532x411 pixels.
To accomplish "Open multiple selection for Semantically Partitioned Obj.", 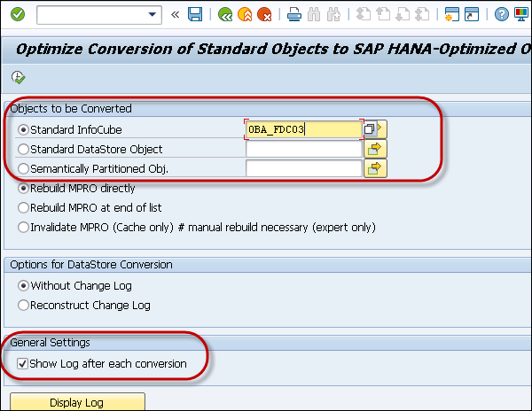I will (376, 168).
